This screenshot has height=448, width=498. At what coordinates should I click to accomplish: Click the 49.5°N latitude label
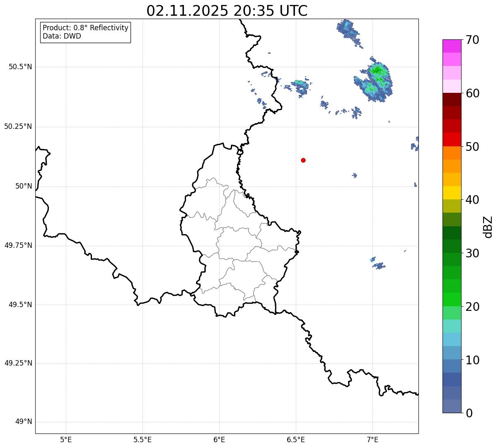(x=20, y=305)
